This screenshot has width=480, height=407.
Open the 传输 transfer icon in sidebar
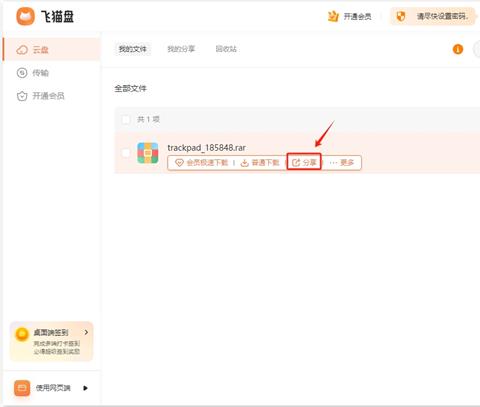pos(22,73)
